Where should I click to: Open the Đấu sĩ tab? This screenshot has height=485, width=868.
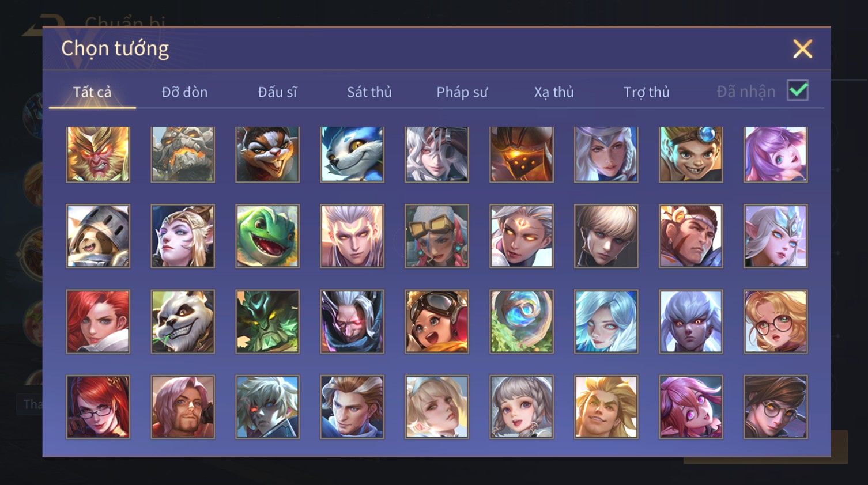tap(277, 92)
